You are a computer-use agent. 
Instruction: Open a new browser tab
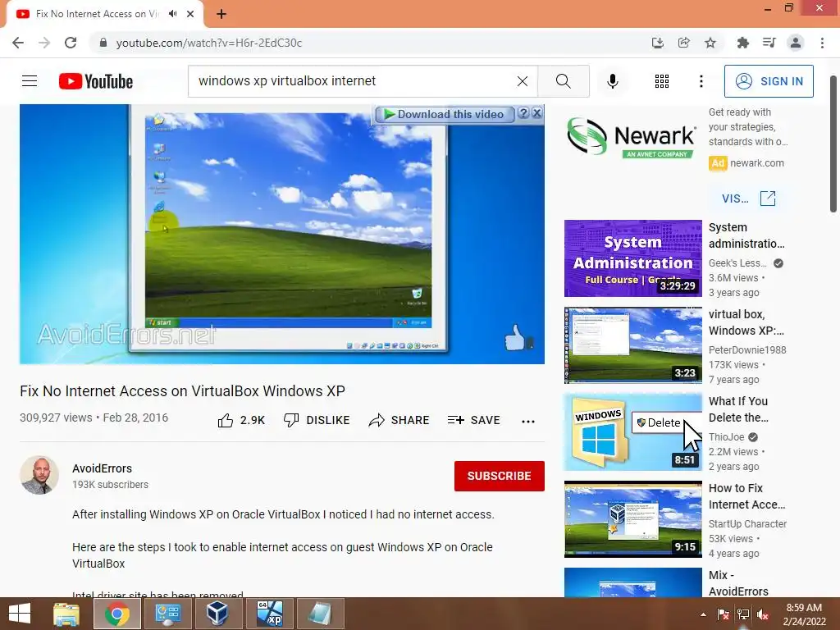click(221, 15)
